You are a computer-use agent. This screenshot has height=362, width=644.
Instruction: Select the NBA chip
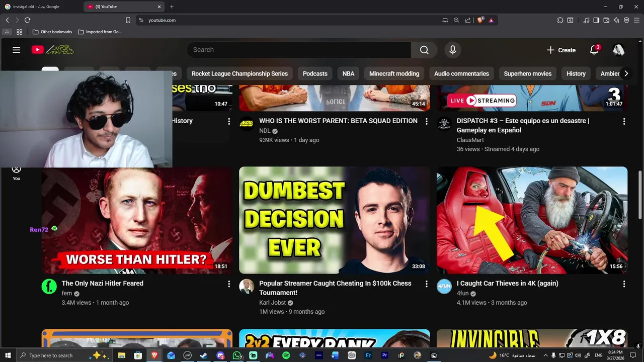[x=348, y=73]
